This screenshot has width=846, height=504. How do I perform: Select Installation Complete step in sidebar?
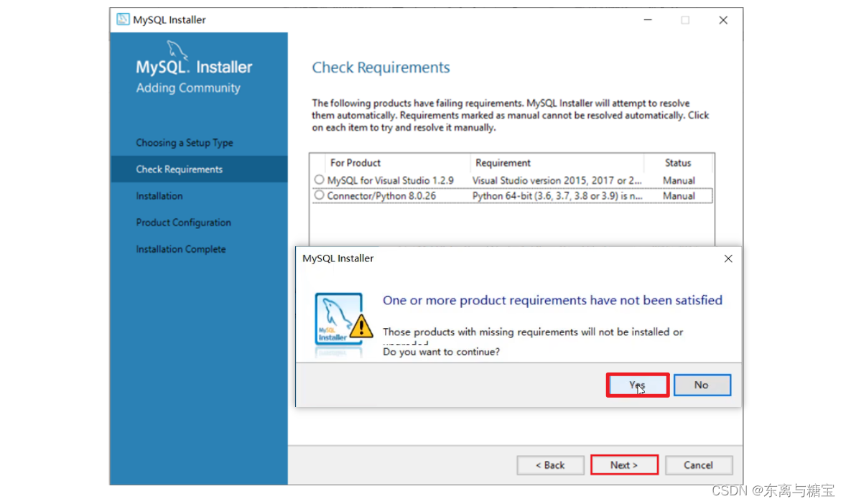(181, 248)
